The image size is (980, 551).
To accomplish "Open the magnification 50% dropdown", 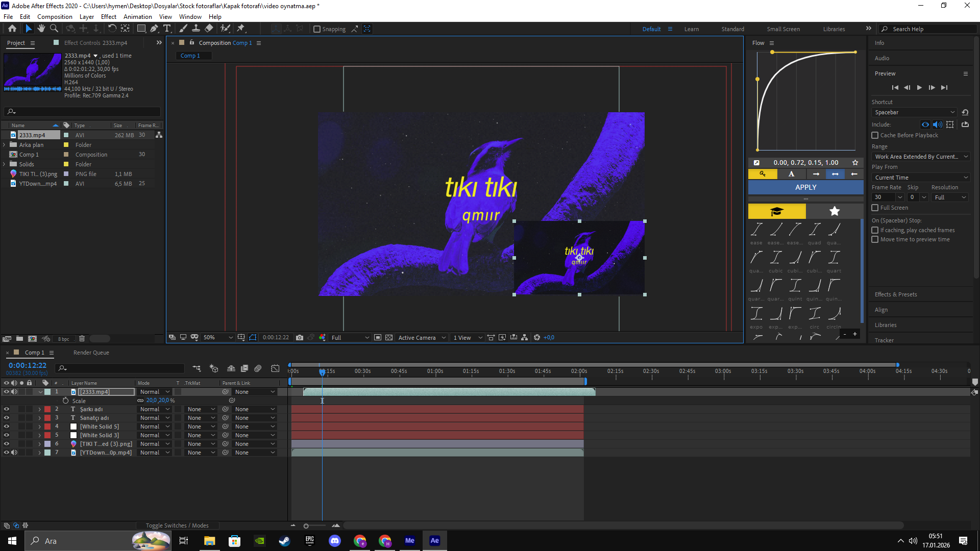I will point(218,338).
